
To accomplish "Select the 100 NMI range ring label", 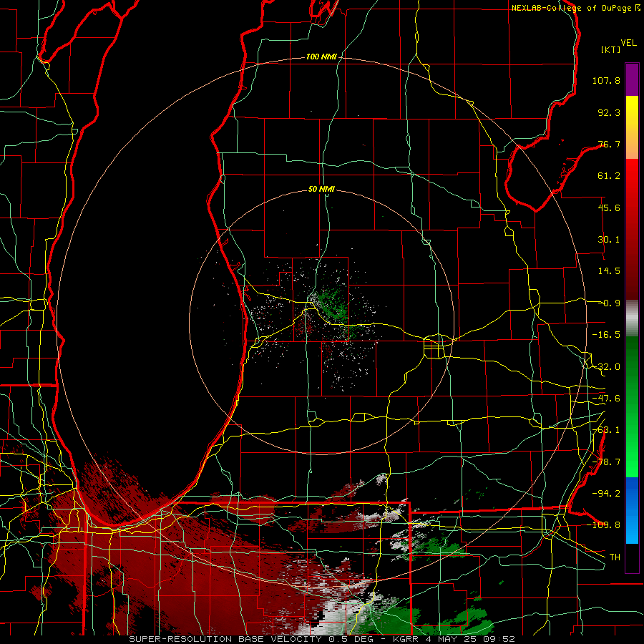I will [321, 57].
